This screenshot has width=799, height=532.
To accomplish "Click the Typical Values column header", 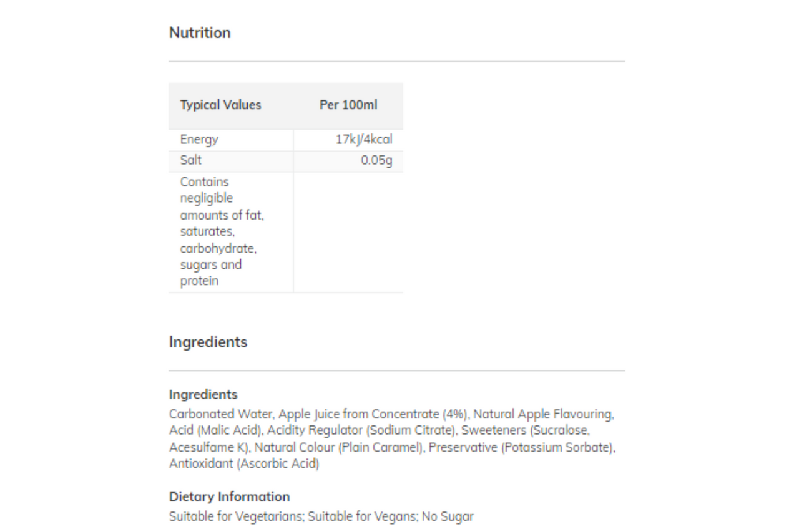I will [x=220, y=105].
